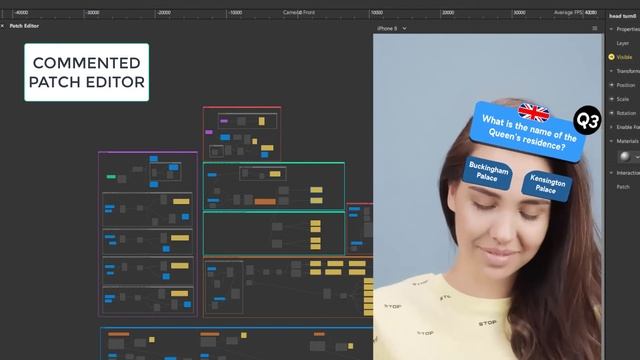
Task: Open the iPhone 8 device dropdown
Action: [x=391, y=29]
